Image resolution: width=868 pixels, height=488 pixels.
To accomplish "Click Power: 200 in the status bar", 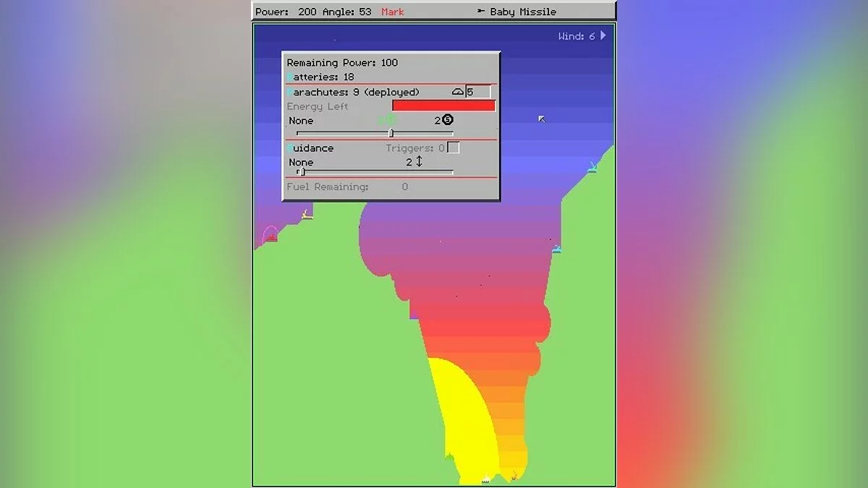I will [x=286, y=12].
